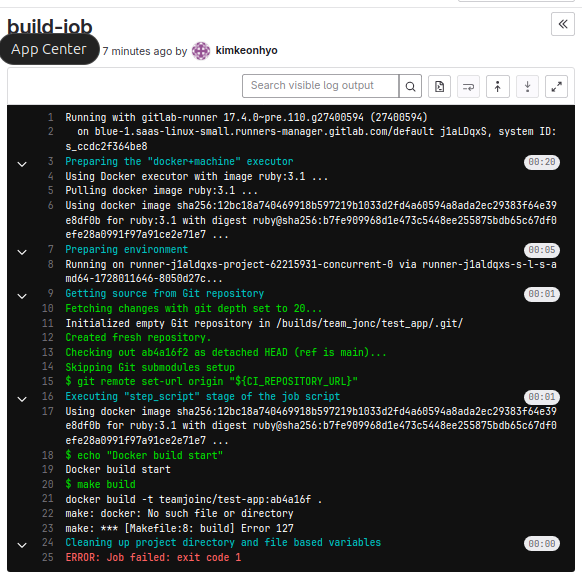Screen dimensions: 582x587
Task: Click line number 4 link
Action: tap(51, 176)
